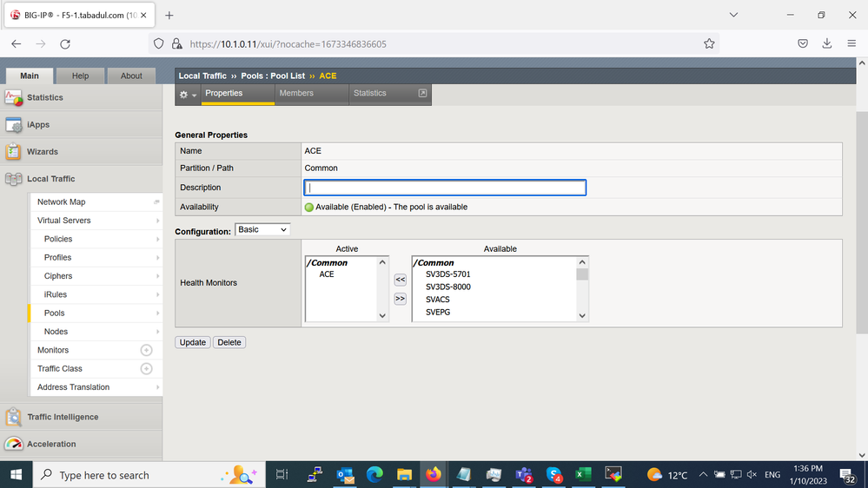The width and height of the screenshot is (868, 488).
Task: Go to Pool List breadcrumb link
Action: coord(270,76)
